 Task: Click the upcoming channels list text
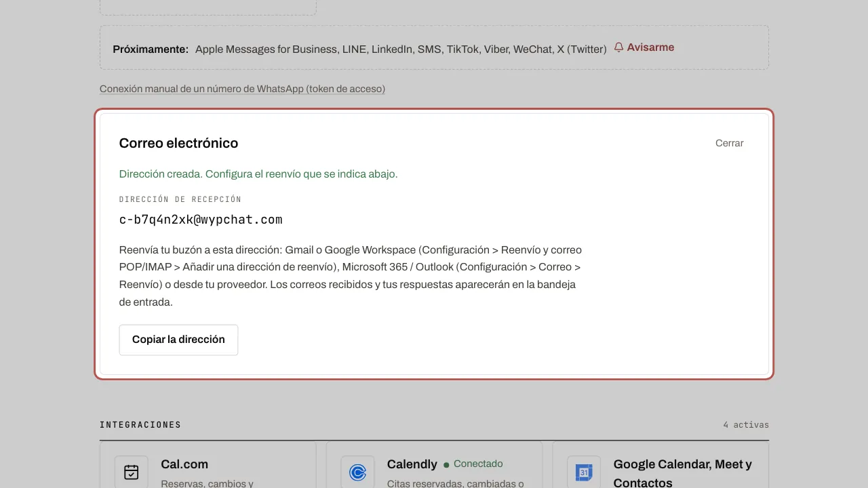click(x=401, y=49)
